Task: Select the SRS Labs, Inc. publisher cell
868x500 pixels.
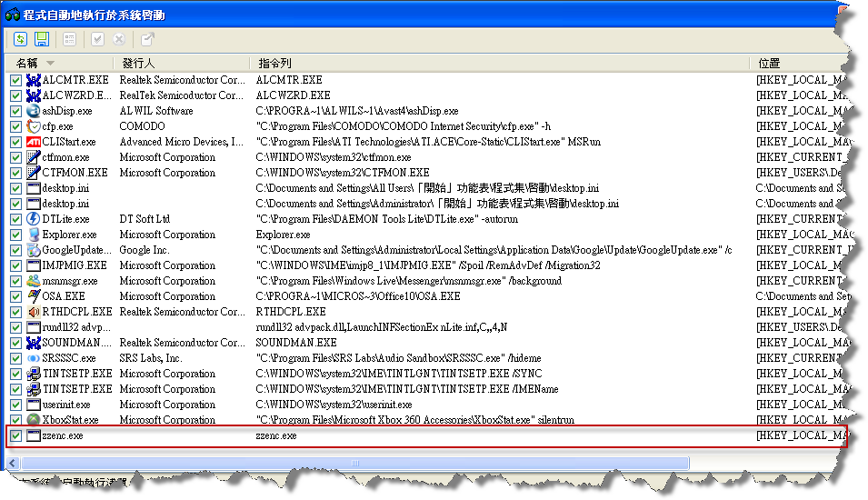Action: [x=151, y=358]
